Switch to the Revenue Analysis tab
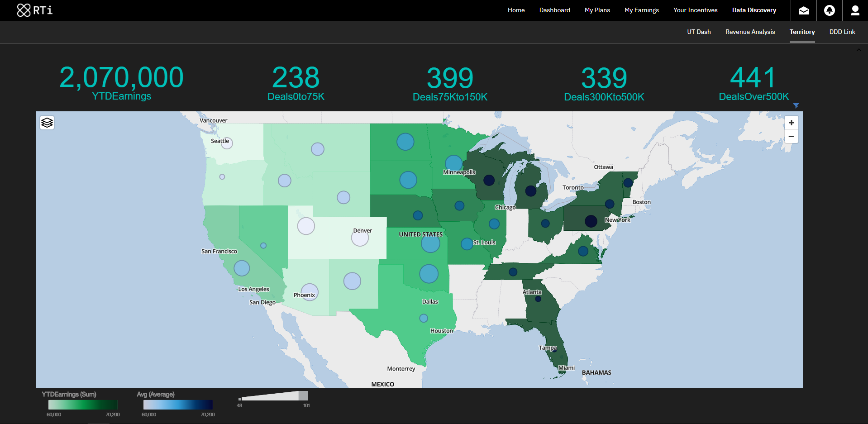 tap(750, 32)
